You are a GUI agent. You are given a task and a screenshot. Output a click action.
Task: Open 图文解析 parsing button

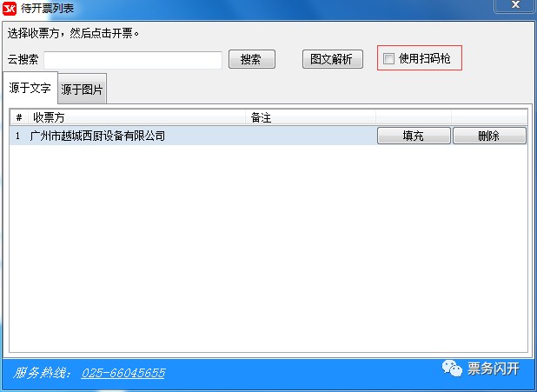click(x=332, y=59)
